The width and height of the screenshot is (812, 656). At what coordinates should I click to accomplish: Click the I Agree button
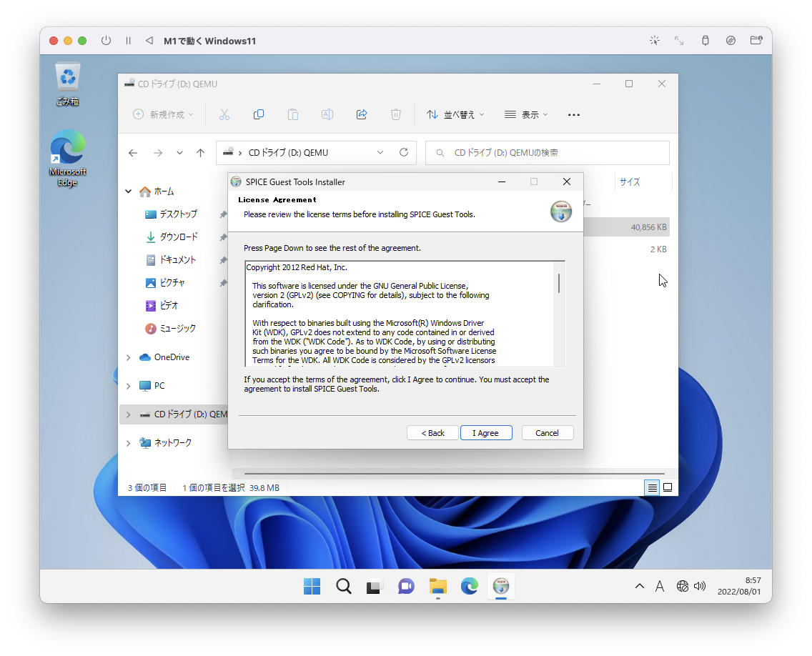(486, 433)
